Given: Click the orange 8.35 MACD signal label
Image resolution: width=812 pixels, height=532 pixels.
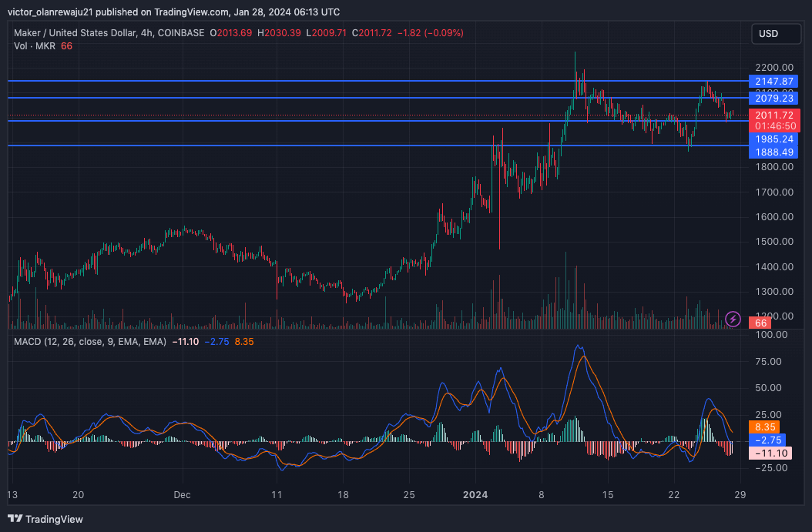Looking at the screenshot, I should tap(764, 427).
